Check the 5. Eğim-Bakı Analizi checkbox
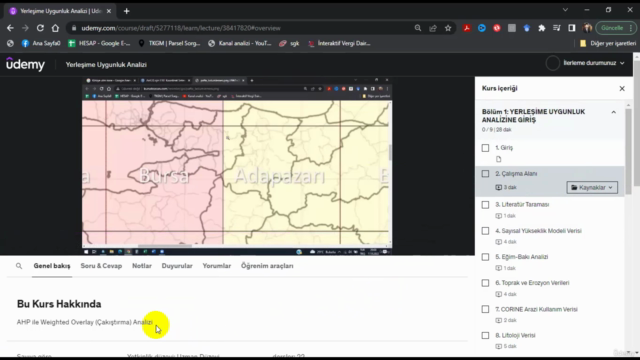The width and height of the screenshot is (640, 360). 485,257
